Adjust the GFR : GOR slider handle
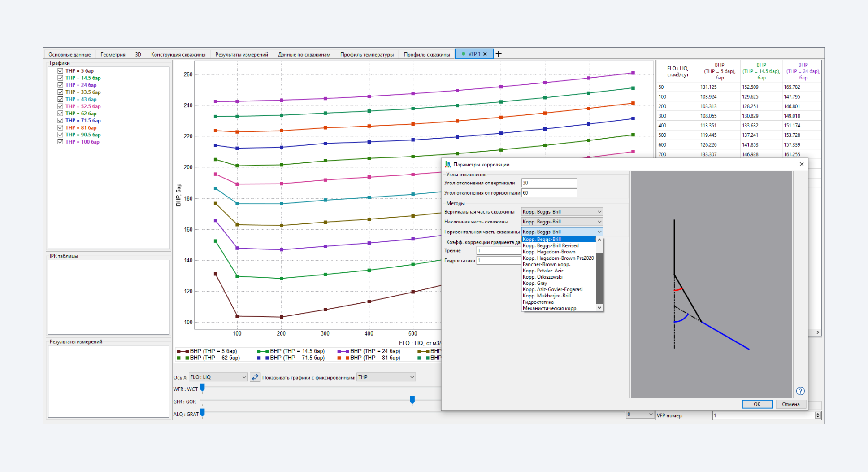Image resolution: width=868 pixels, height=472 pixels. pyautogui.click(x=412, y=400)
